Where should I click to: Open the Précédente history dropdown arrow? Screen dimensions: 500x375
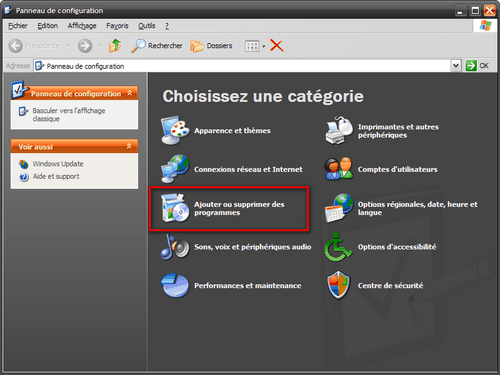(x=68, y=45)
